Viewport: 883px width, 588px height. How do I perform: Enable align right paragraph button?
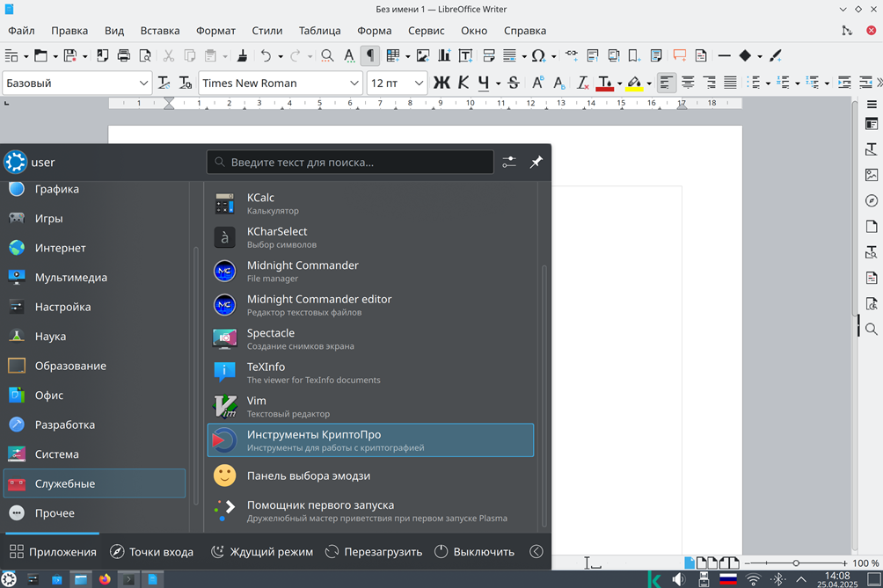pos(709,83)
